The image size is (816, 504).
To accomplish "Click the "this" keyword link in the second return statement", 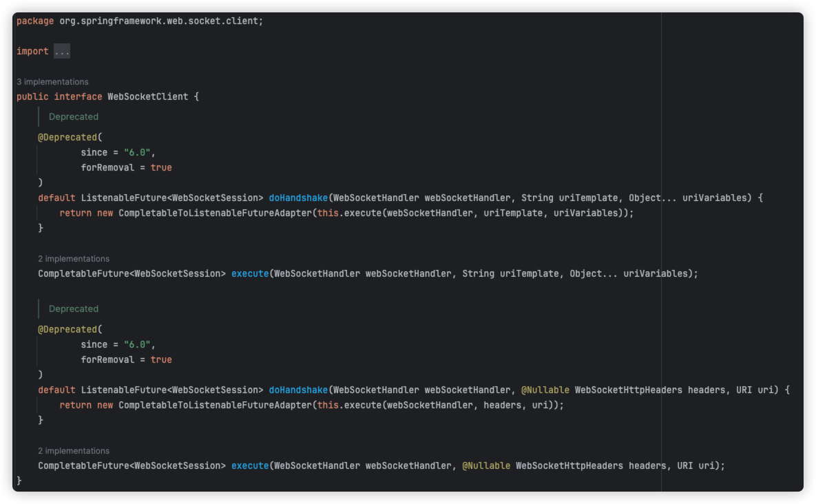I will (329, 405).
